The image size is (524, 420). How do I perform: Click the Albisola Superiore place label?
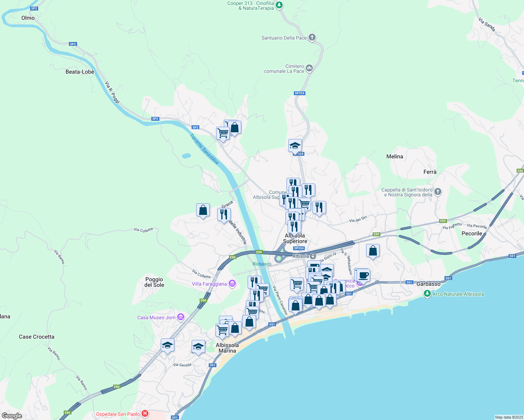click(295, 238)
